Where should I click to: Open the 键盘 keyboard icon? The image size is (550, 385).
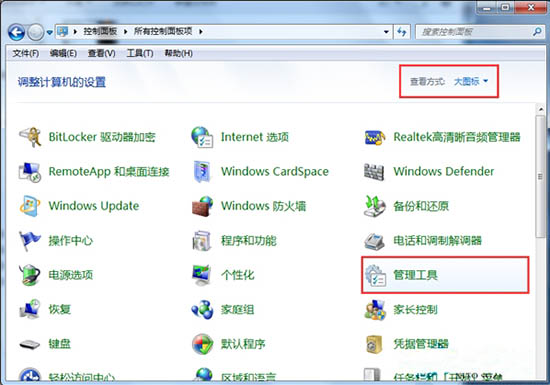(30, 344)
